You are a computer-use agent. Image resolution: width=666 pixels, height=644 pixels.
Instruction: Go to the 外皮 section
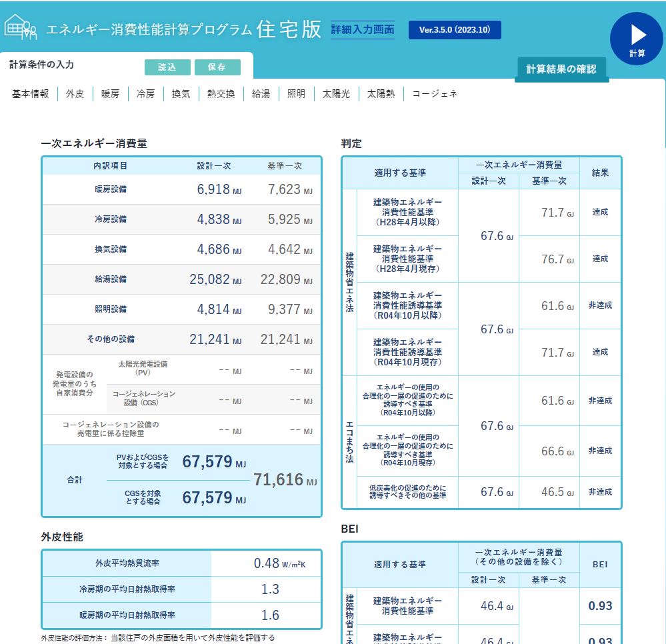(75, 94)
